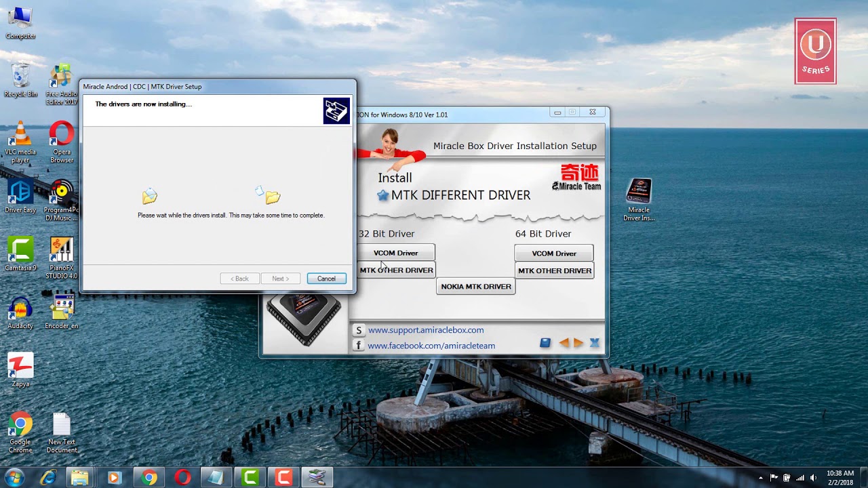Click the blue square icon in Miracle Box
The height and width of the screenshot is (488, 868).
click(x=545, y=343)
